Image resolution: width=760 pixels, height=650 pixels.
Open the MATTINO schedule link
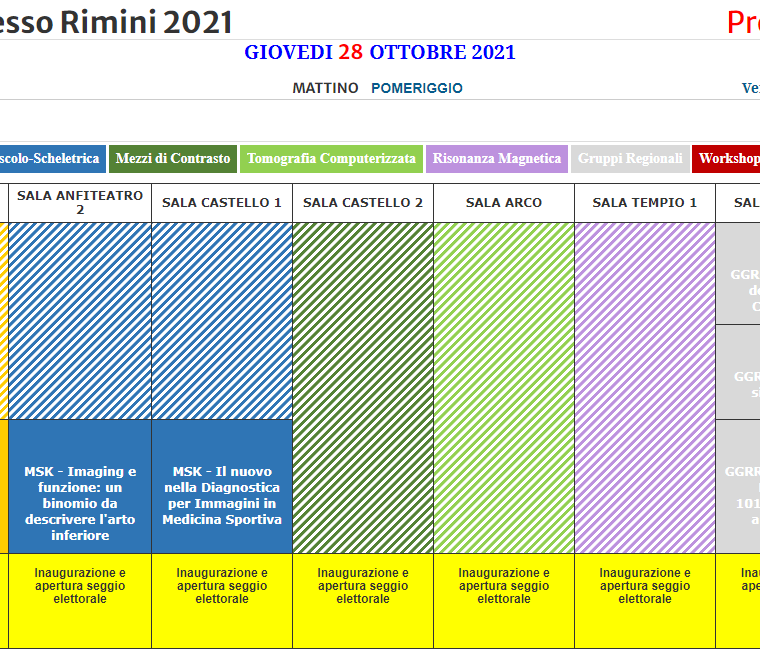pyautogui.click(x=325, y=88)
